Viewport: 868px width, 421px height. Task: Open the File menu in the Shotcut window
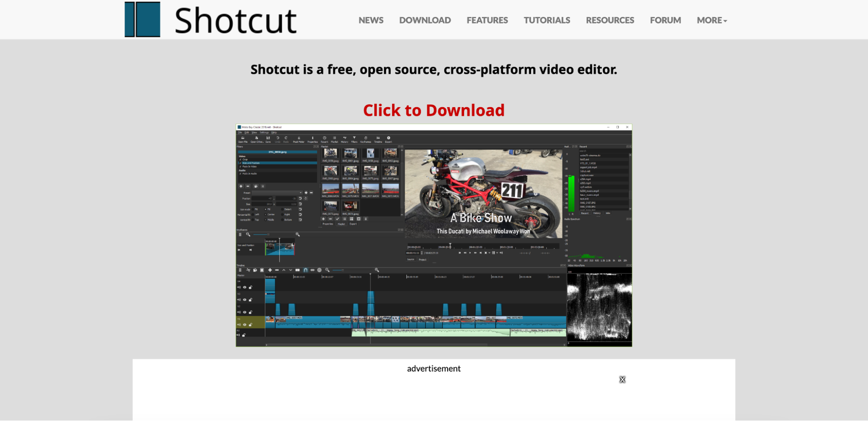click(x=240, y=132)
